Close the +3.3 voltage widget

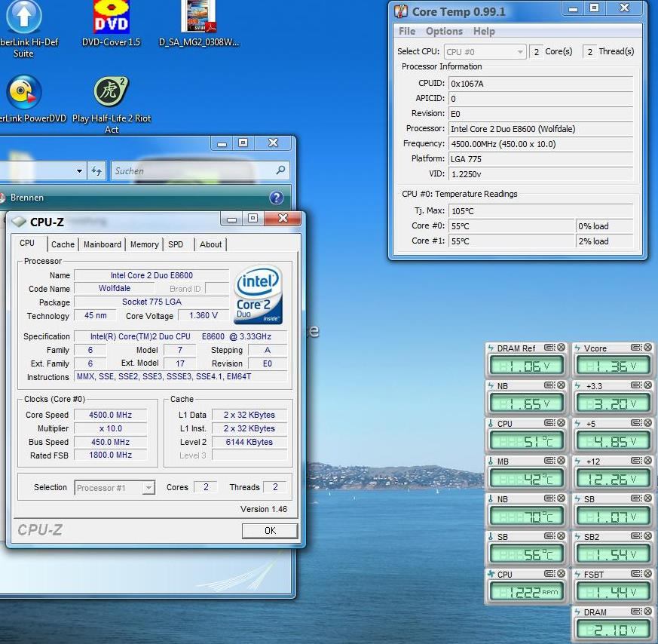648,385
